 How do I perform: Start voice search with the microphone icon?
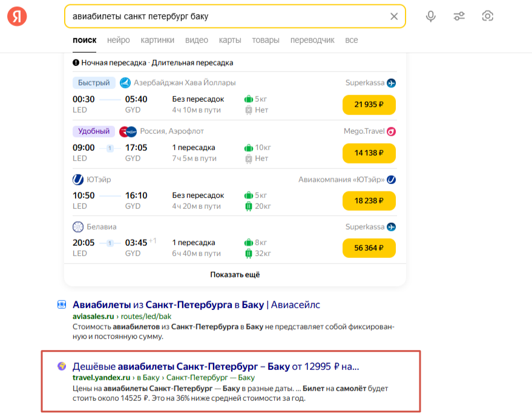430,16
